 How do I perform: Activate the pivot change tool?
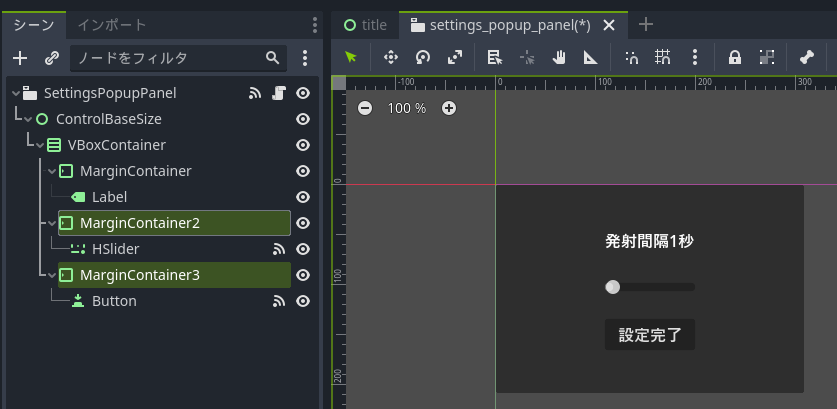point(527,57)
